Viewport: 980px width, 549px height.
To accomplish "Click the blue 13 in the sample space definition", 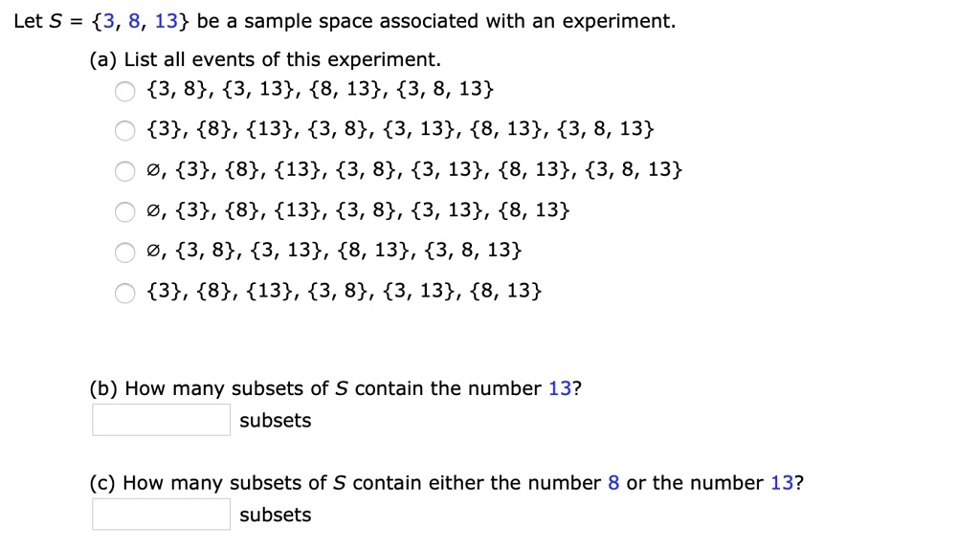I will coord(166,21).
